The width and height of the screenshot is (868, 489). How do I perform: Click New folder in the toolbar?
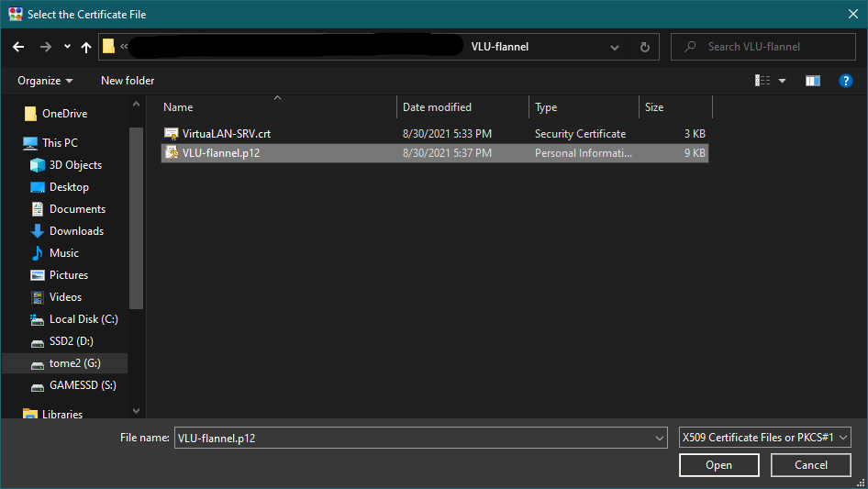pyautogui.click(x=128, y=81)
